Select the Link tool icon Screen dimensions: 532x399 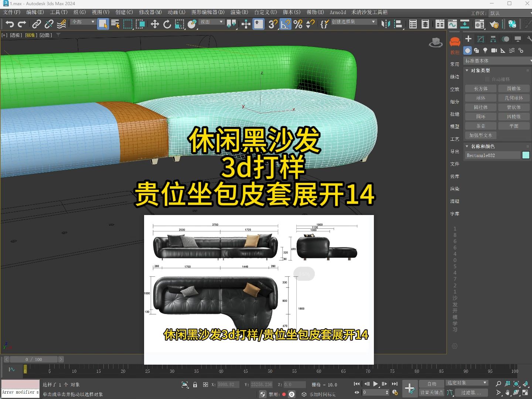pos(36,24)
